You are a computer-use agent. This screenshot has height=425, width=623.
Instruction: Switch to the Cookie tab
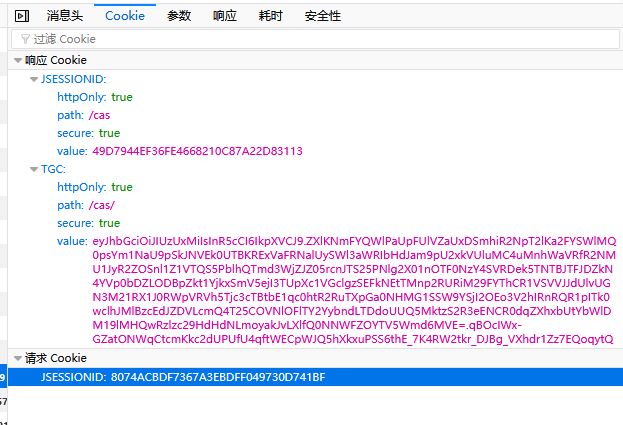pos(125,16)
